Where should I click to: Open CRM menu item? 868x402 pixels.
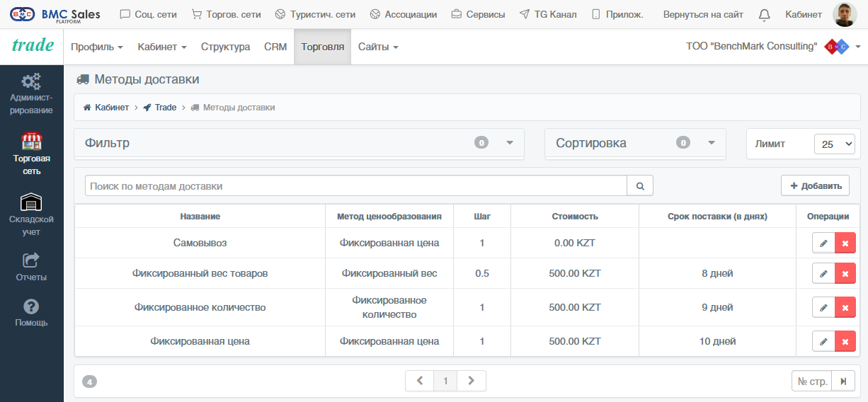pos(275,47)
